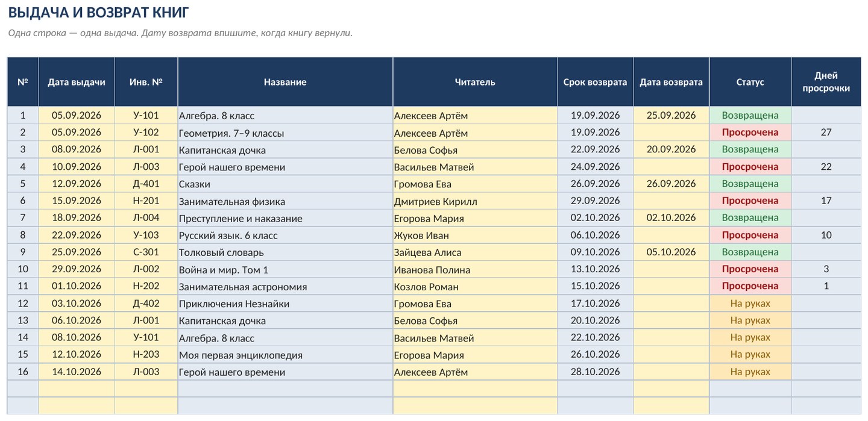The width and height of the screenshot is (868, 421).
Task: Select the overdue days value «17»
Action: 826,201
